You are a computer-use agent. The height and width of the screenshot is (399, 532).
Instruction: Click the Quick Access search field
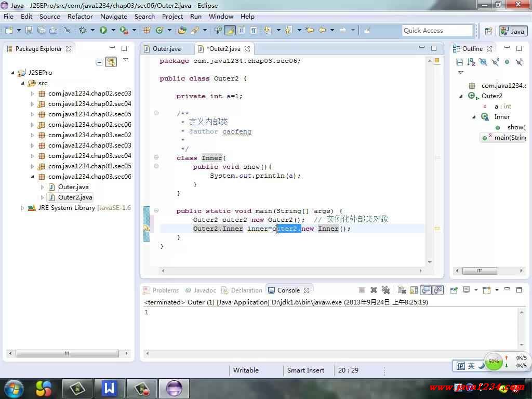pyautogui.click(x=437, y=31)
